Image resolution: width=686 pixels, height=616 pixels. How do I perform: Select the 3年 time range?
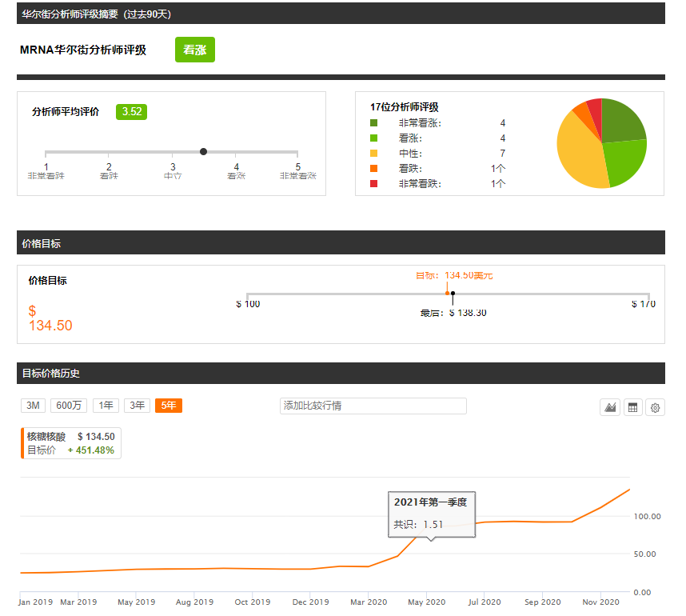137,406
